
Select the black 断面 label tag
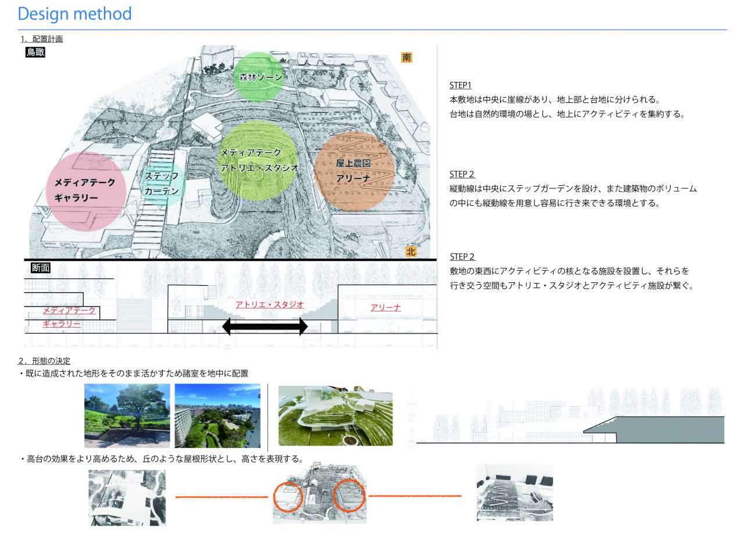click(41, 268)
